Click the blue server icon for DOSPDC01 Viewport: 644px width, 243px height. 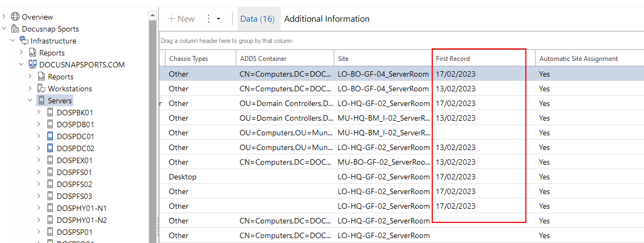pyautogui.click(x=50, y=136)
